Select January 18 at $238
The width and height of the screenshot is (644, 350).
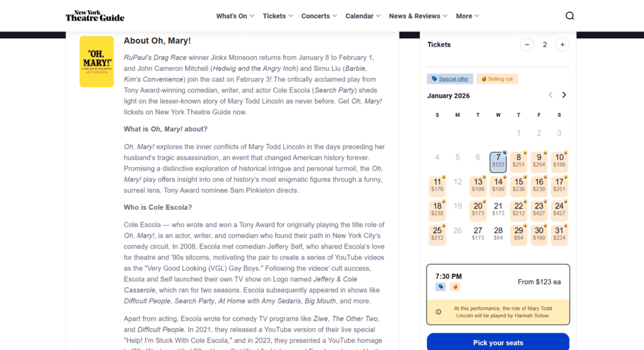pyautogui.click(x=437, y=210)
